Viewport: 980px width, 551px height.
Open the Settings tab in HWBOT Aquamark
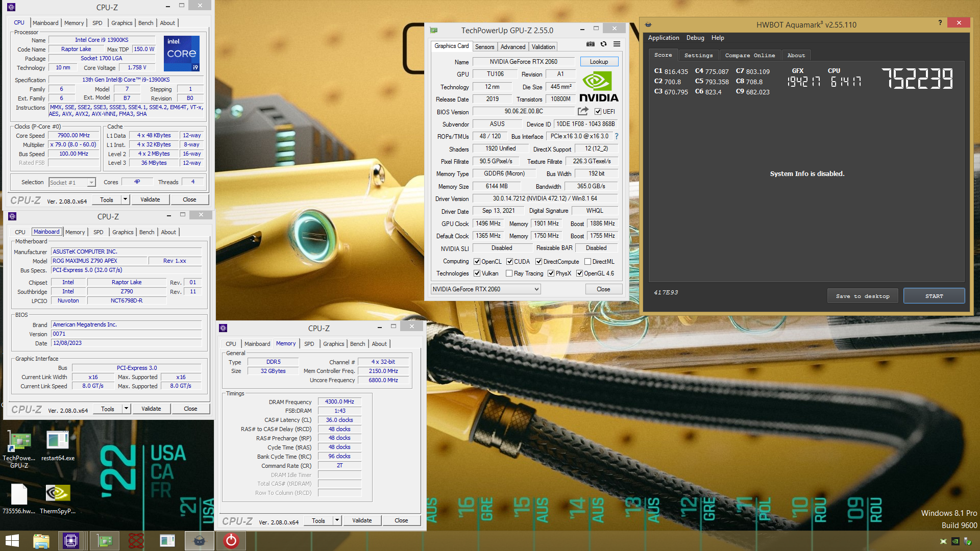click(698, 55)
